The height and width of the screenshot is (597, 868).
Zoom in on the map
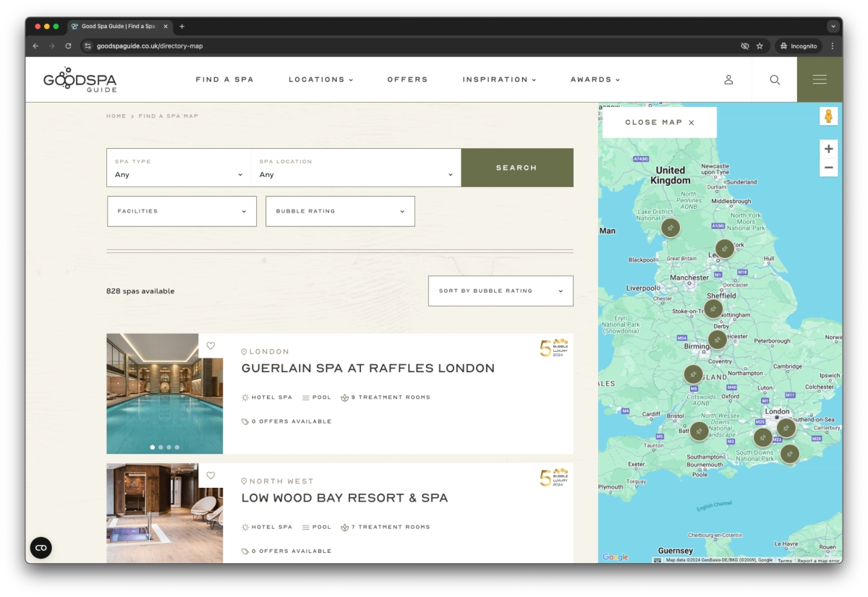(828, 149)
